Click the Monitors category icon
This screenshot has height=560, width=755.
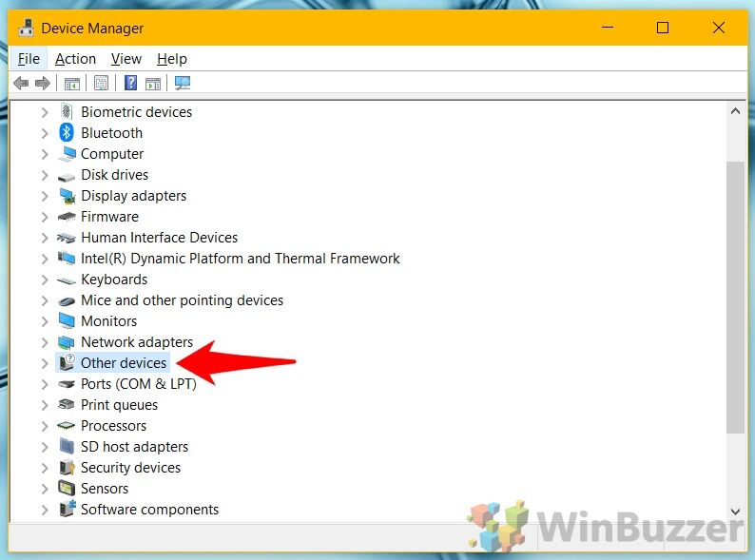[67, 320]
